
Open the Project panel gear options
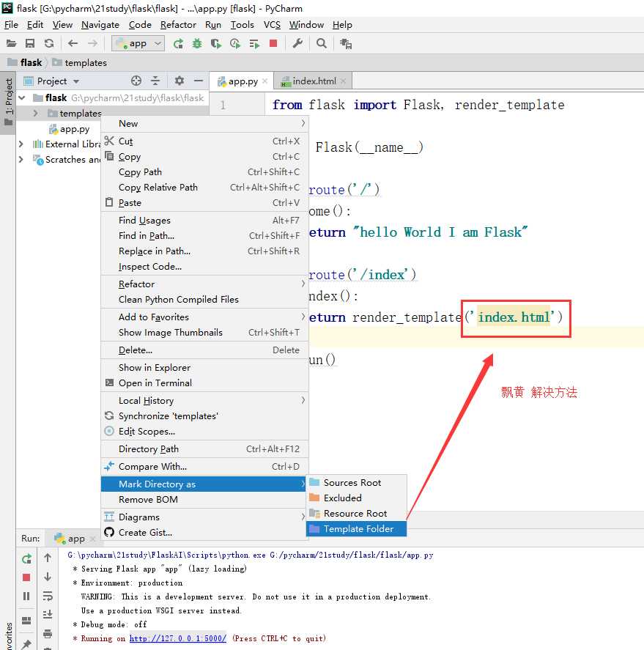point(179,81)
